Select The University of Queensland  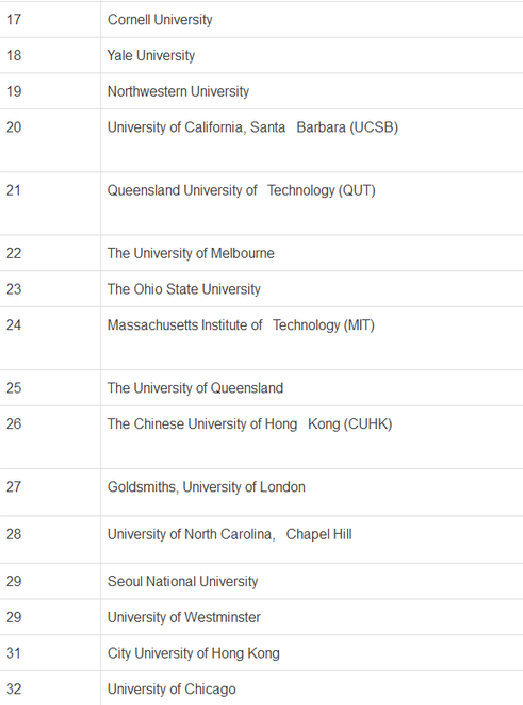pyautogui.click(x=195, y=388)
